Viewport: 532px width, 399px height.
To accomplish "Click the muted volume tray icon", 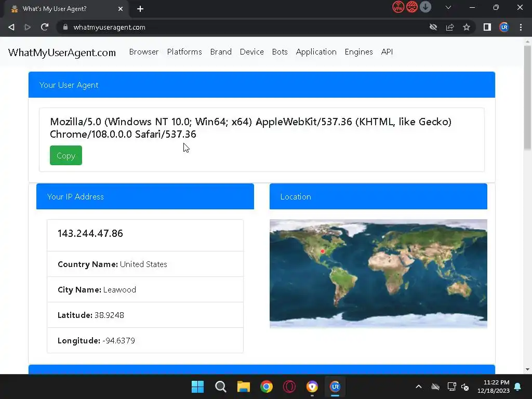I will tap(465, 387).
